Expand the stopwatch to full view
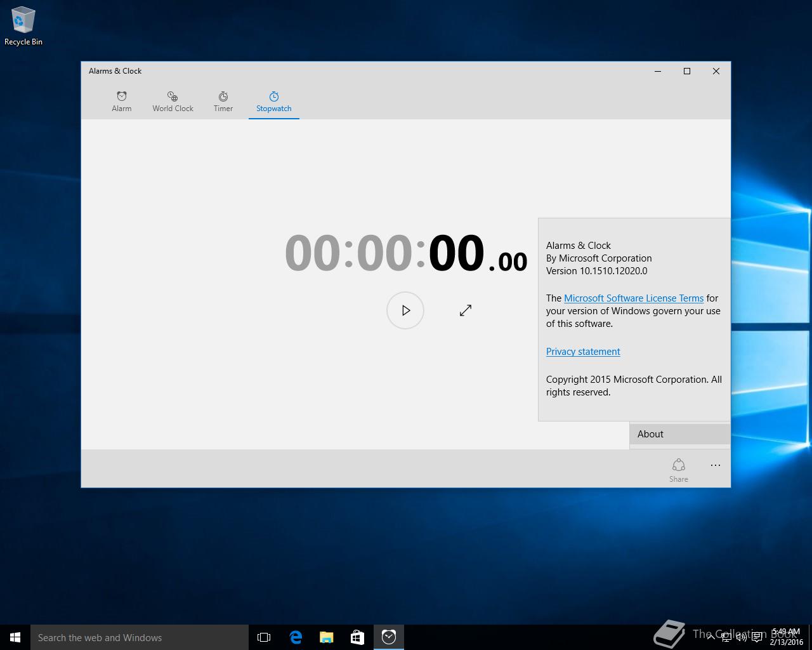The image size is (812, 650). tap(466, 310)
